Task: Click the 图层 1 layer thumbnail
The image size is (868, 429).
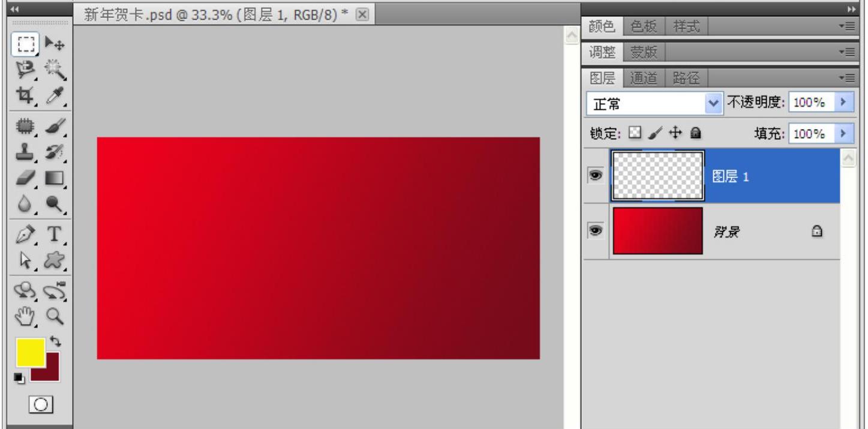Action: [x=657, y=175]
